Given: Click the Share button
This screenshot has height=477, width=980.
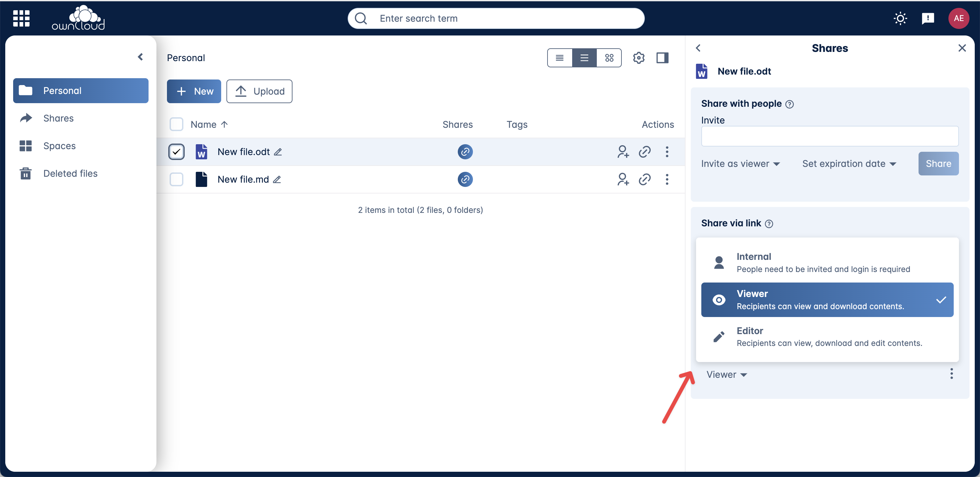Looking at the screenshot, I should 938,164.
